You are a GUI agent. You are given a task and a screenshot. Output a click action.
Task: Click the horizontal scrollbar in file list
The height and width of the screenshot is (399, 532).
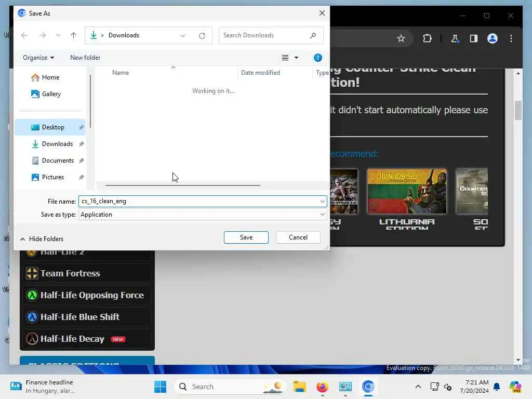(x=182, y=185)
